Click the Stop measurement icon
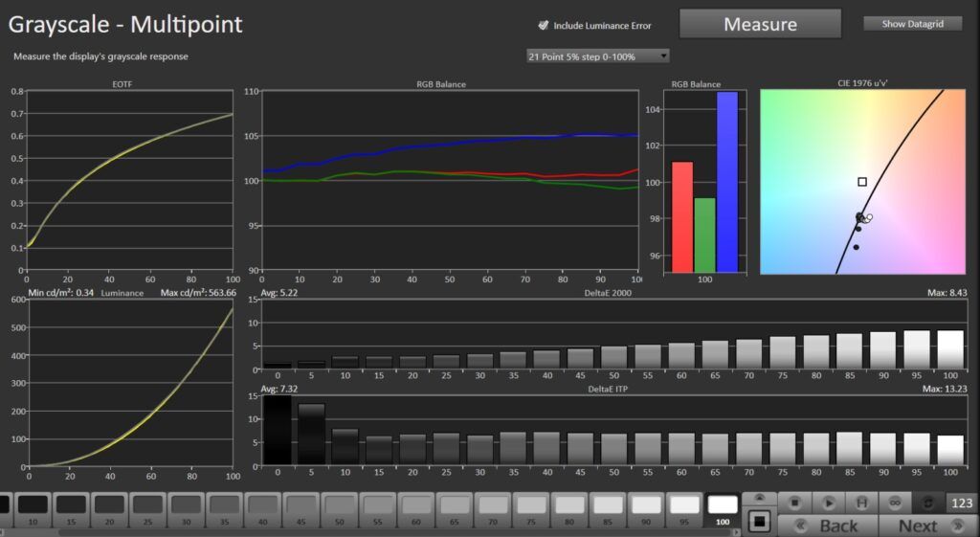The width and height of the screenshot is (980, 537). pos(795,503)
